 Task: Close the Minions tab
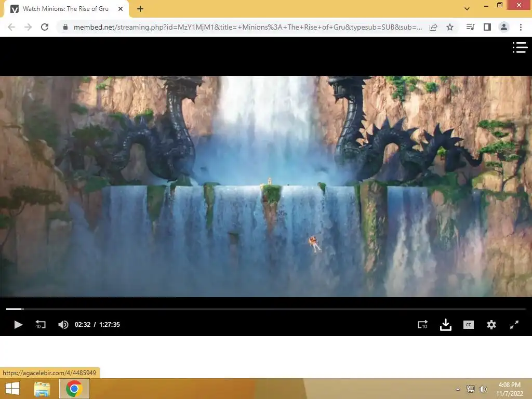point(121,9)
